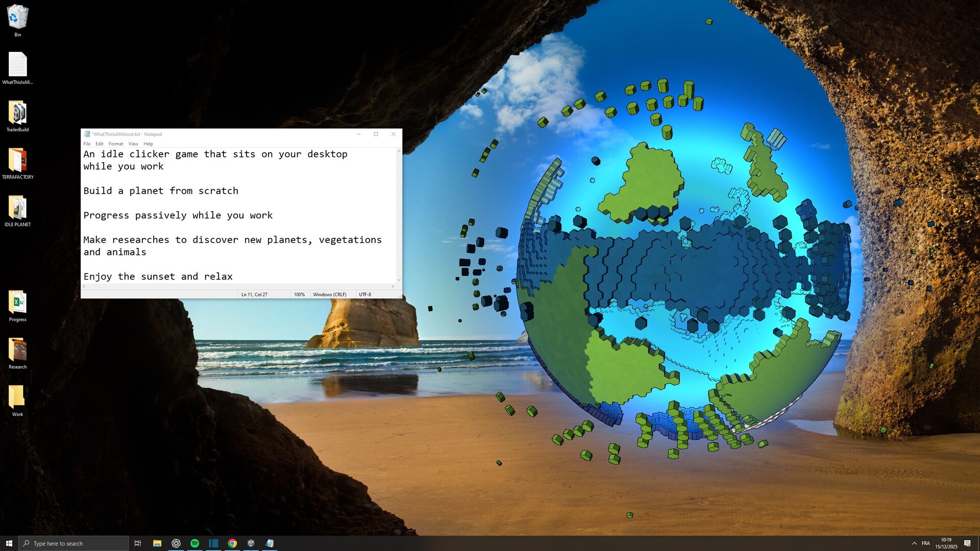
Task: Click the 100% zoom level indicator
Action: coord(300,294)
